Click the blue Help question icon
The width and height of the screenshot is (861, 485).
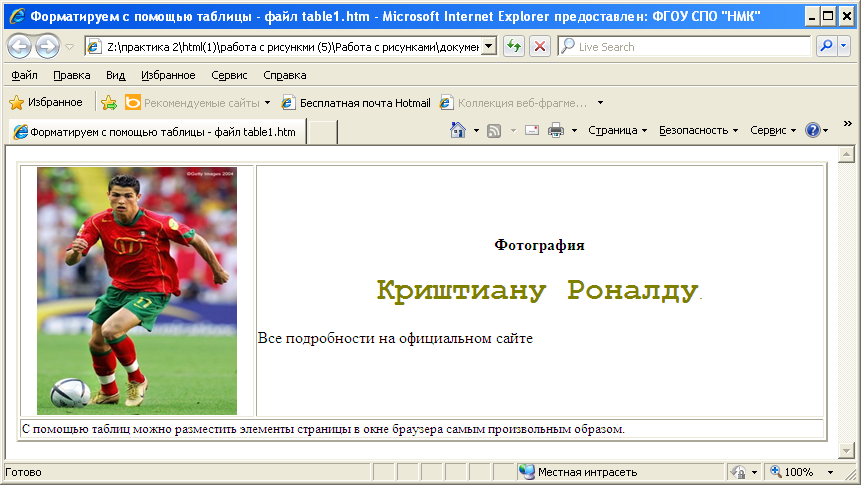pyautogui.click(x=812, y=130)
